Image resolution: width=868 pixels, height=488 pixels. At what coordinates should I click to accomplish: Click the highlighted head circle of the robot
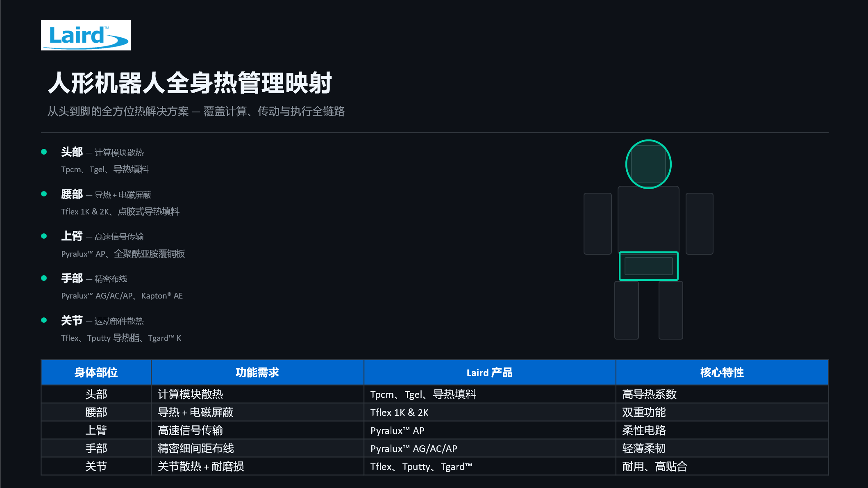[x=648, y=164]
